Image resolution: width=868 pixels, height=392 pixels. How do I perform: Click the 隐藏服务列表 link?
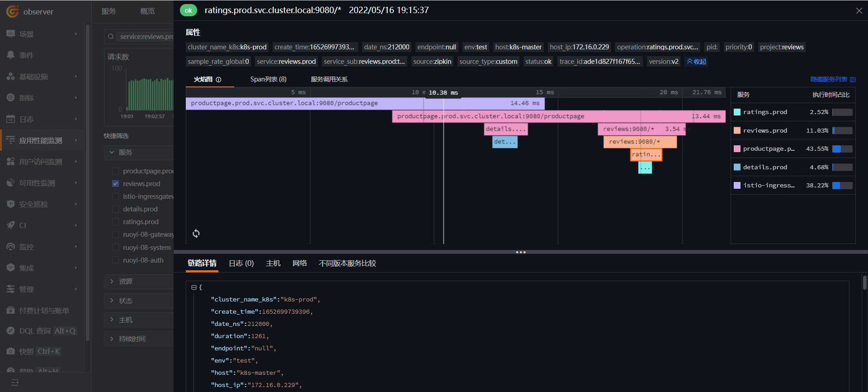tap(833, 80)
